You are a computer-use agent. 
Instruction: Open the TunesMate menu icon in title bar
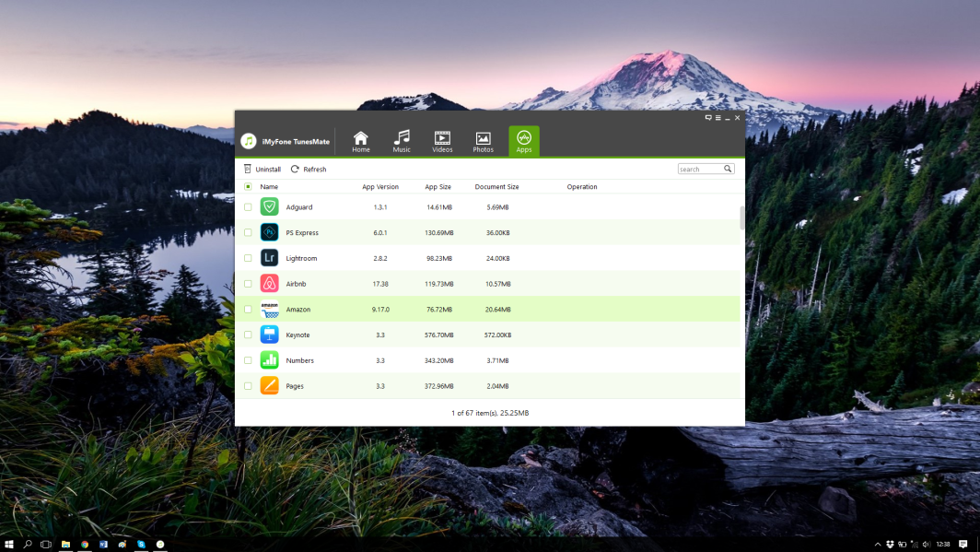click(x=717, y=118)
